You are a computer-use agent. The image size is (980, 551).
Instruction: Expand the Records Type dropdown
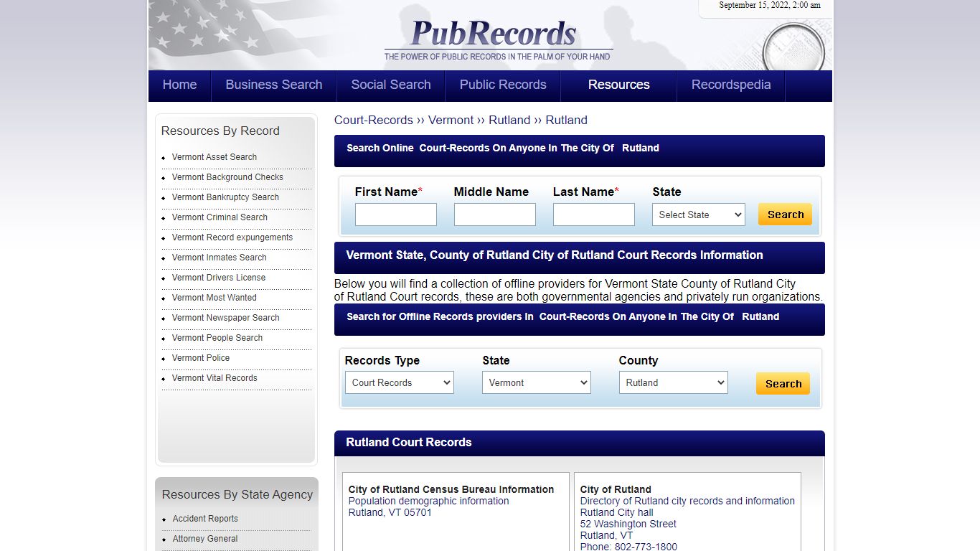click(x=399, y=382)
